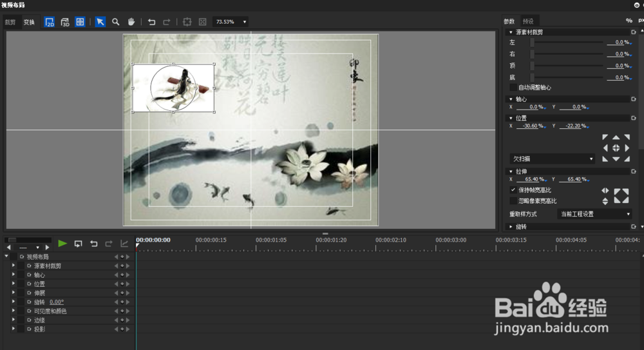Click the center position alignment button
This screenshot has width=644, height=350.
tap(616, 148)
